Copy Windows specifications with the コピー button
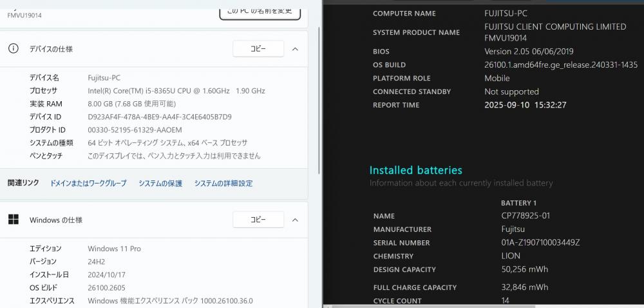This screenshot has width=644, height=308. 258,220
